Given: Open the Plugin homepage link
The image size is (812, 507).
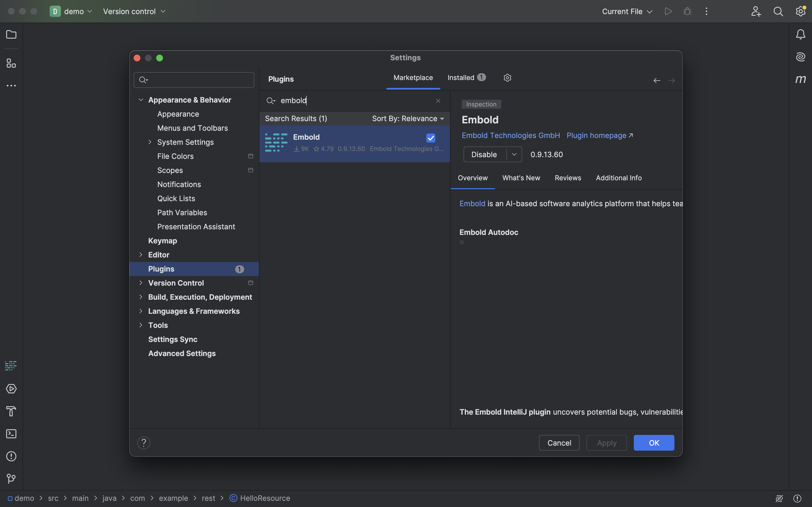Looking at the screenshot, I should 597,135.
